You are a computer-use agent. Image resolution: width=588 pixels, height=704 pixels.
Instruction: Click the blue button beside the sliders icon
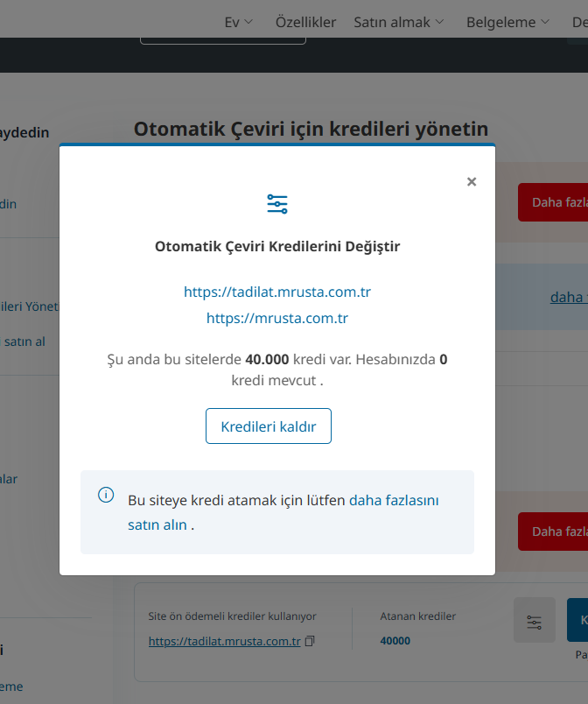[x=577, y=620]
